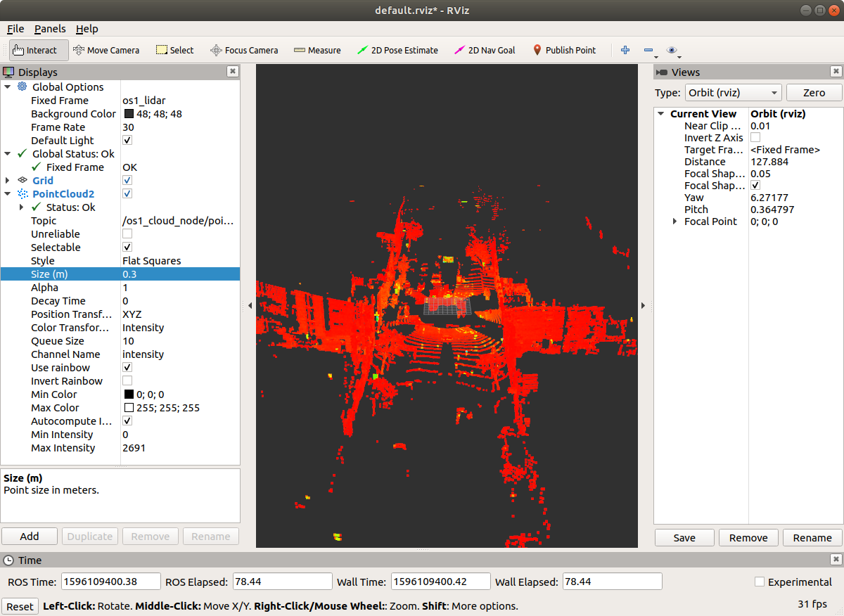The height and width of the screenshot is (616, 844).
Task: Click the ROS Time field
Action: 110,582
